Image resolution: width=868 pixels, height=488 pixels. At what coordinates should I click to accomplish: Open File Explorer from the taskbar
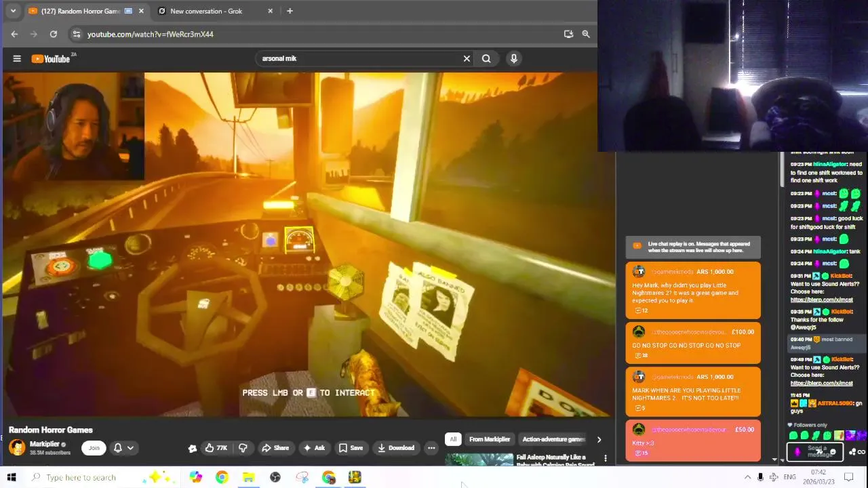click(248, 477)
